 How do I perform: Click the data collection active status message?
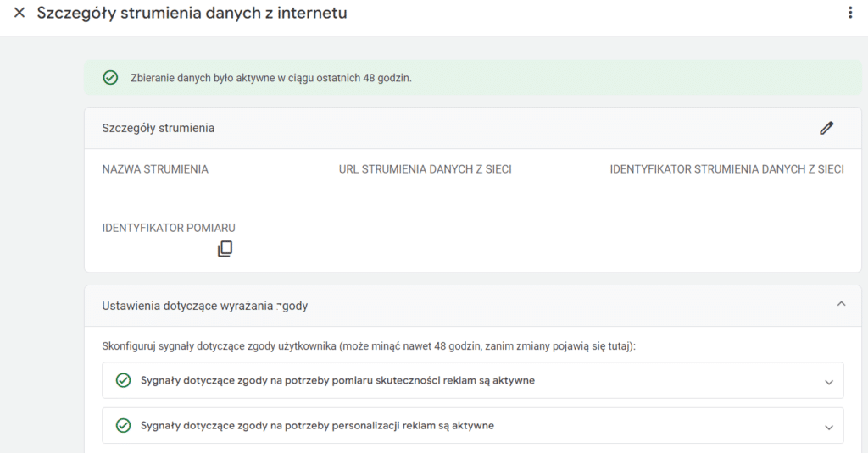tap(271, 78)
